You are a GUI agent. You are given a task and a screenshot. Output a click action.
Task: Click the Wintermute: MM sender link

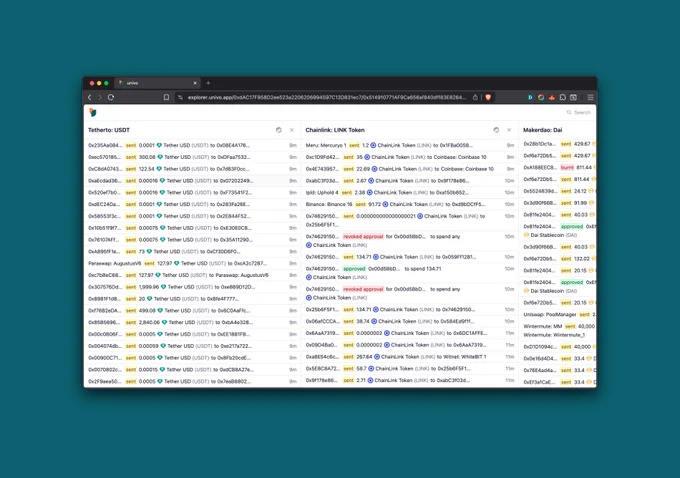(x=543, y=326)
